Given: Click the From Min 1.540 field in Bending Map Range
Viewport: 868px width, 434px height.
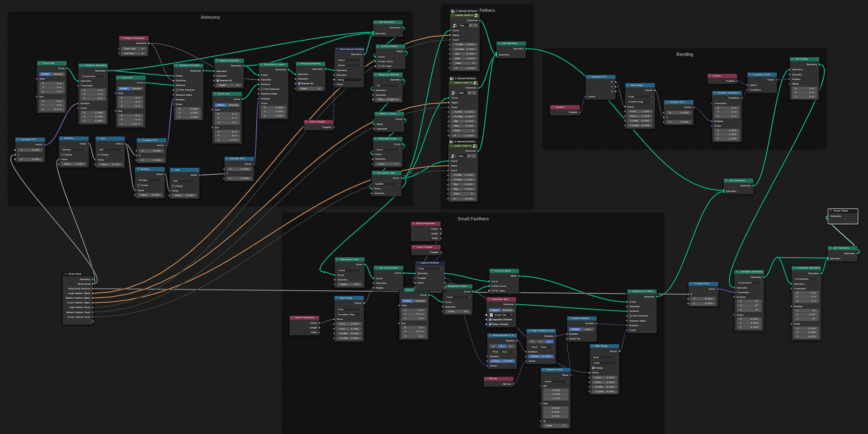Looking at the screenshot, I should (640, 111).
